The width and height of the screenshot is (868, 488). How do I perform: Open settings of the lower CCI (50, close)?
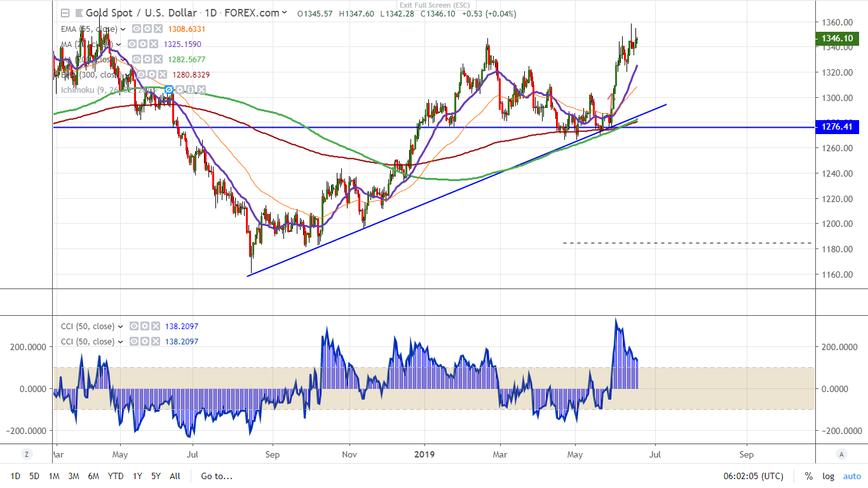point(144,342)
